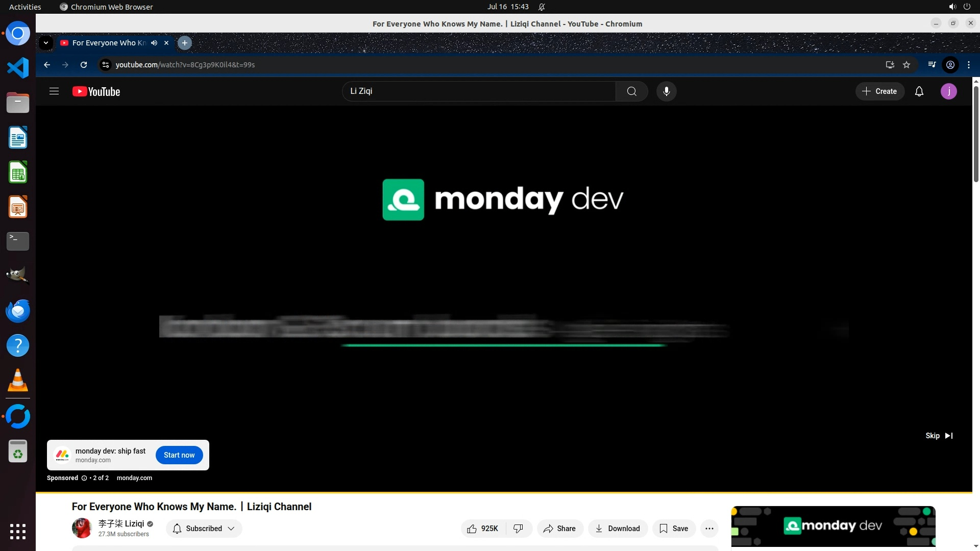Click the search magnifier button

(x=631, y=91)
